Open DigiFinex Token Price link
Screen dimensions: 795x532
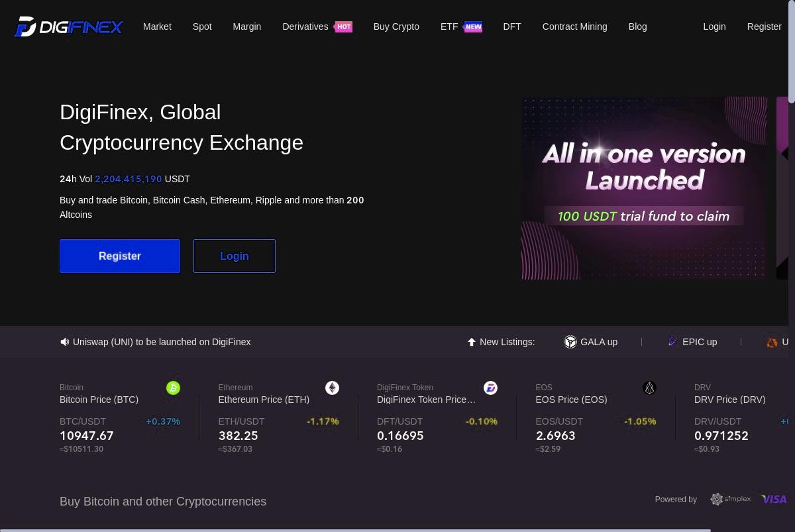tap(426, 399)
